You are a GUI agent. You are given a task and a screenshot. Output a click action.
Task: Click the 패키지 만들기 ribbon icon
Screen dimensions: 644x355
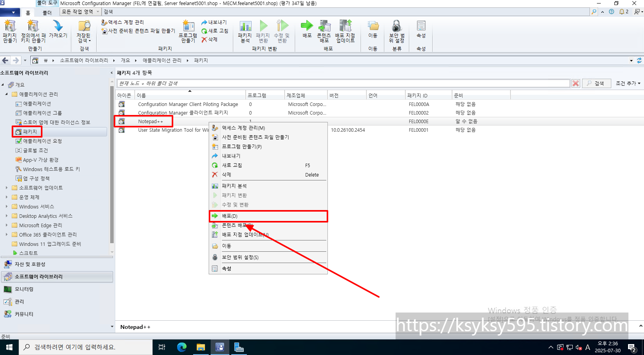pyautogui.click(x=10, y=31)
